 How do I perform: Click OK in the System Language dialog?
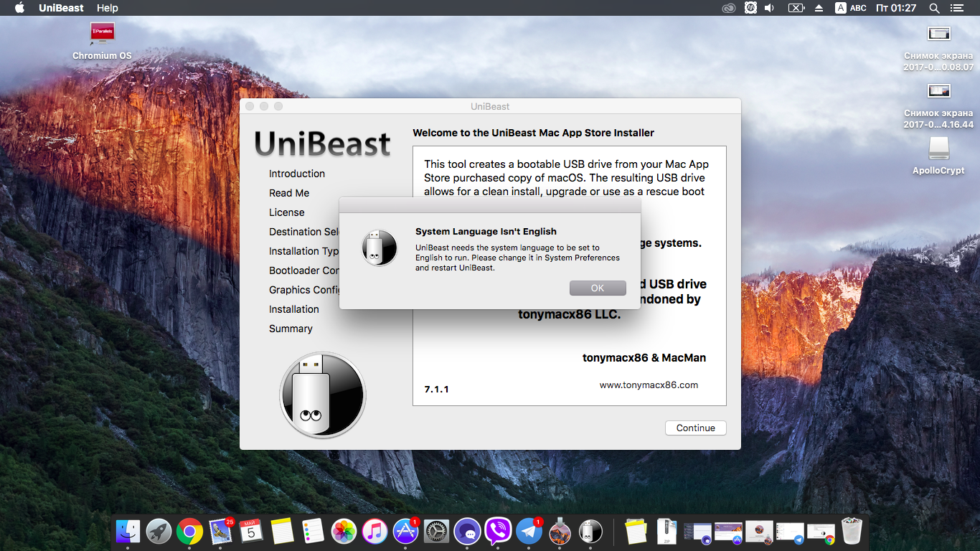[598, 288]
